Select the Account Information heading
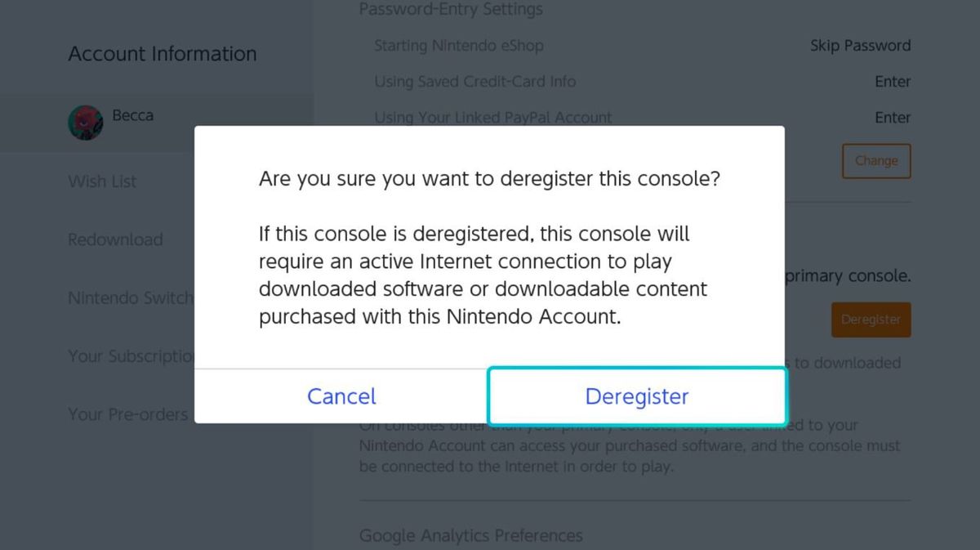 [162, 54]
